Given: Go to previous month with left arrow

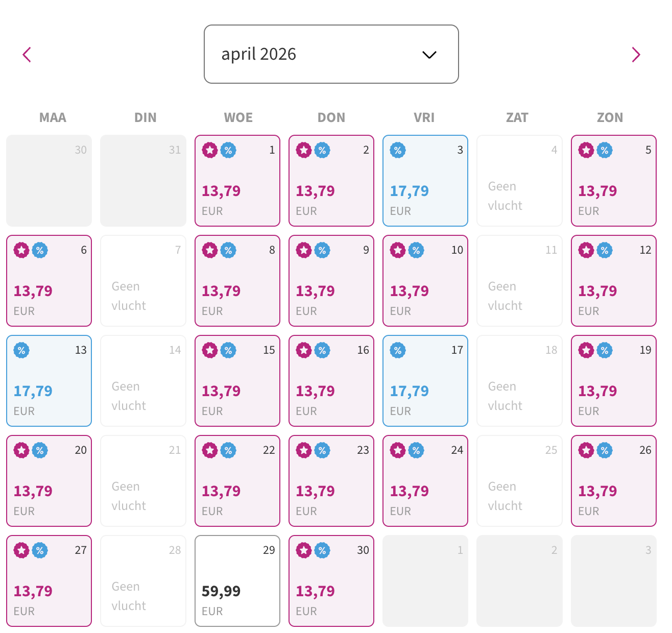Looking at the screenshot, I should (x=27, y=55).
